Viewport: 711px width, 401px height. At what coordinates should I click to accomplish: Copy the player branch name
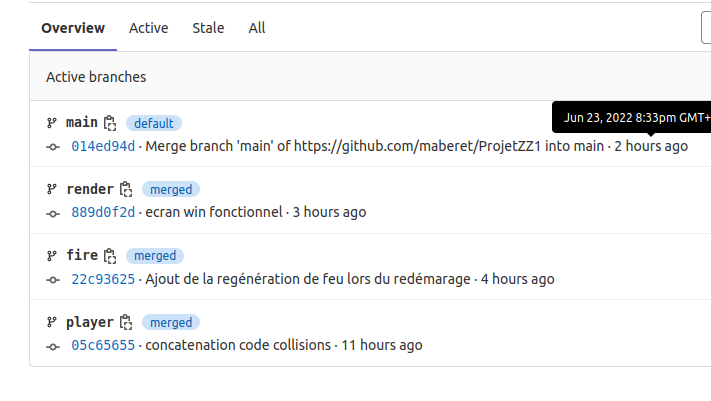[x=126, y=322]
